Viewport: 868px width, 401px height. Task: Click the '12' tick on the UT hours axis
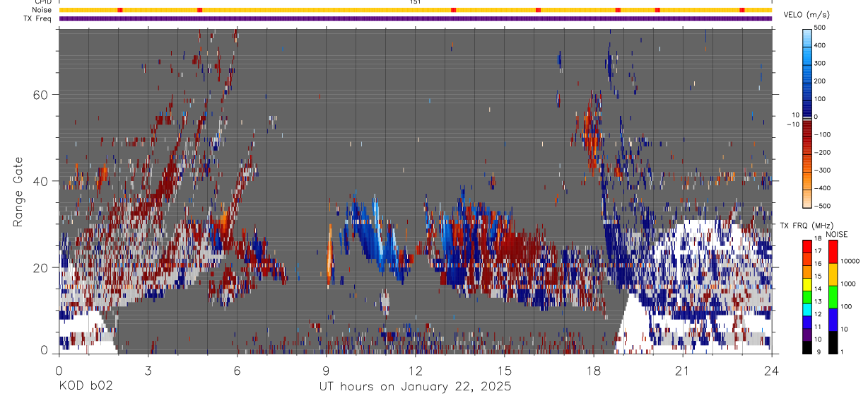click(x=415, y=371)
